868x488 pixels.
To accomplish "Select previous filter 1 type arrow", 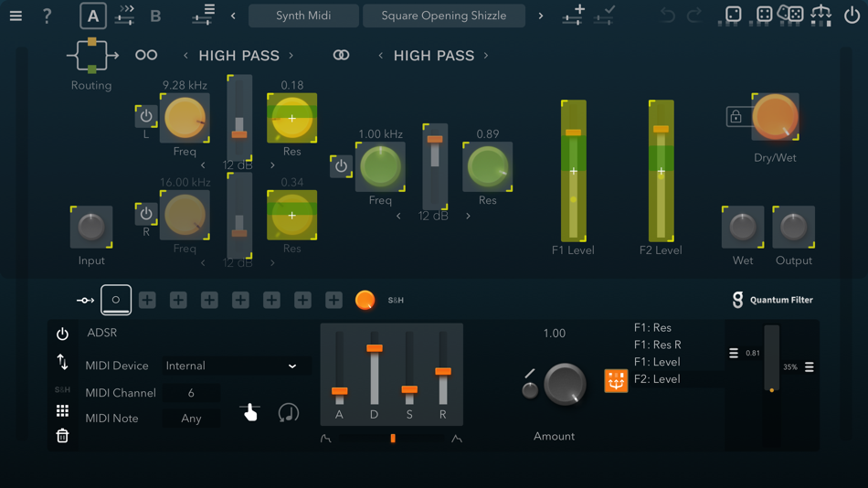I will coord(185,56).
